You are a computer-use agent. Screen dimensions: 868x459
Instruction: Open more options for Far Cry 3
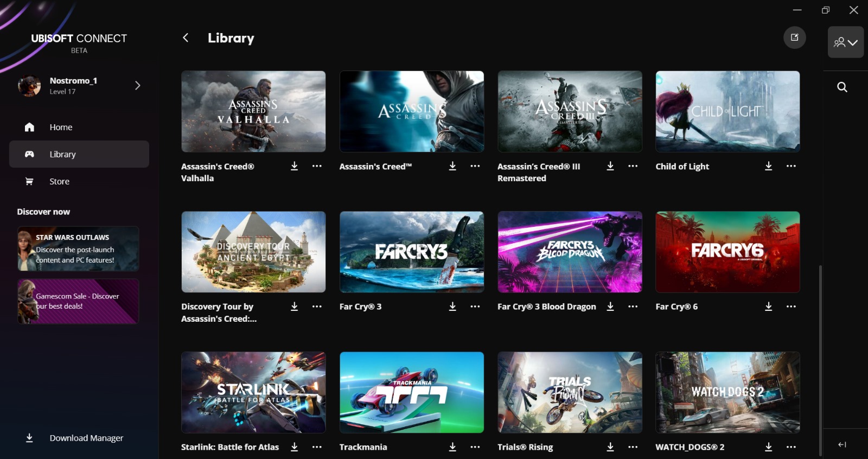[475, 307]
